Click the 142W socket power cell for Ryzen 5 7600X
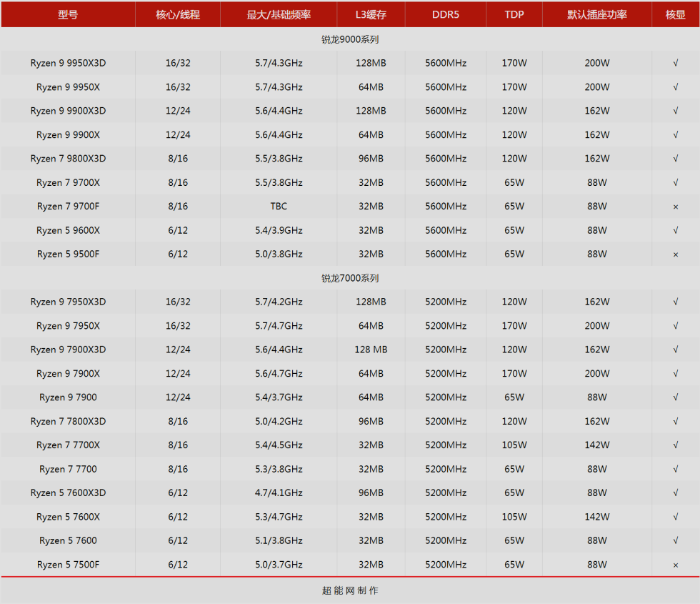This screenshot has width=700, height=604. coord(597,518)
